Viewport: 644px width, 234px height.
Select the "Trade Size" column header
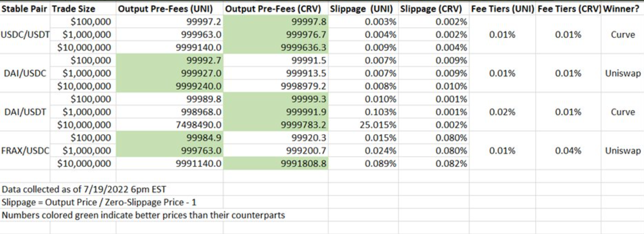click(x=74, y=9)
